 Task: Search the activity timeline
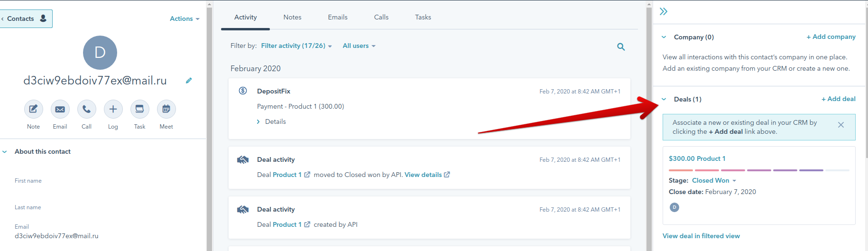[621, 46]
